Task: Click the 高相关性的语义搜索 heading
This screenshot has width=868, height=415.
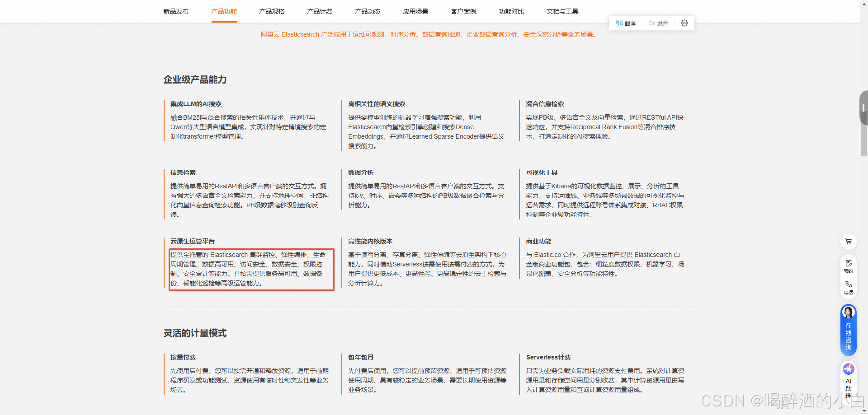Action: (377, 104)
